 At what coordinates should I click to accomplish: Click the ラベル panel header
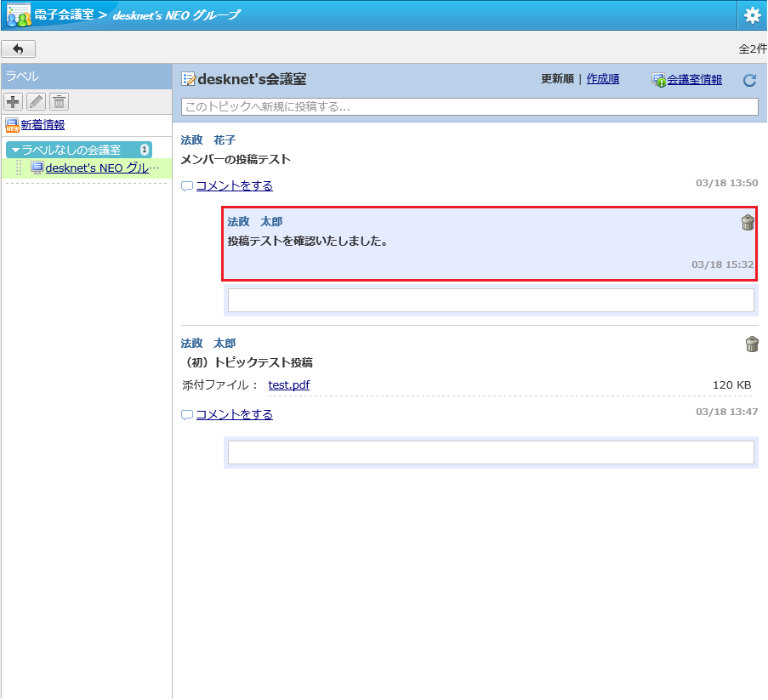point(86,77)
